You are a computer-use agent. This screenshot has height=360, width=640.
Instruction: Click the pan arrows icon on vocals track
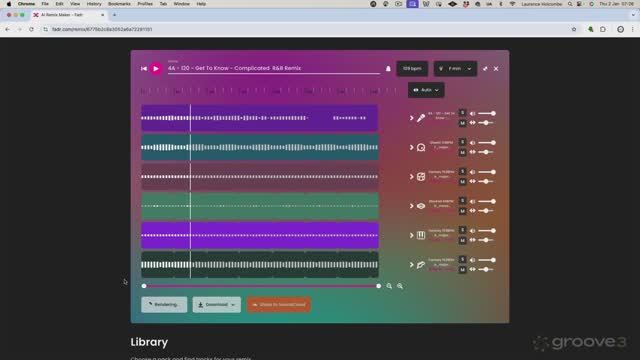click(x=473, y=122)
